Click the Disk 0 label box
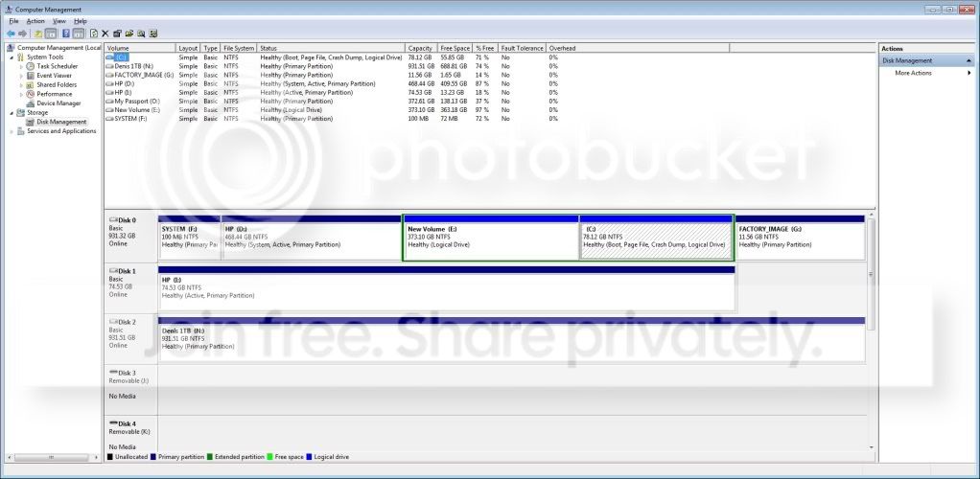 131,238
